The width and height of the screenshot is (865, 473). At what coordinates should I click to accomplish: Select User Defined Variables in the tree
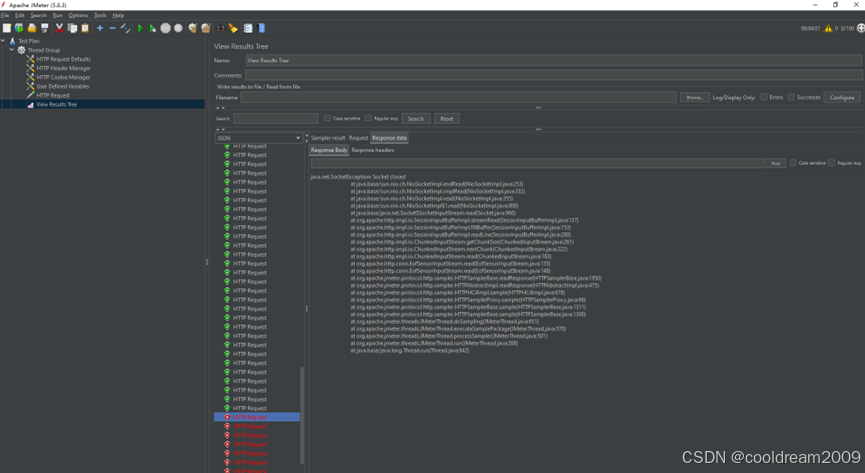click(x=62, y=86)
